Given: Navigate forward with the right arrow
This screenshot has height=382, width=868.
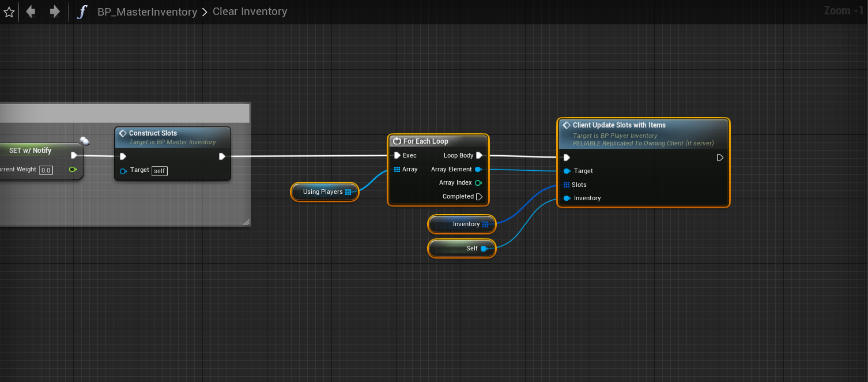Looking at the screenshot, I should pyautogui.click(x=55, y=12).
